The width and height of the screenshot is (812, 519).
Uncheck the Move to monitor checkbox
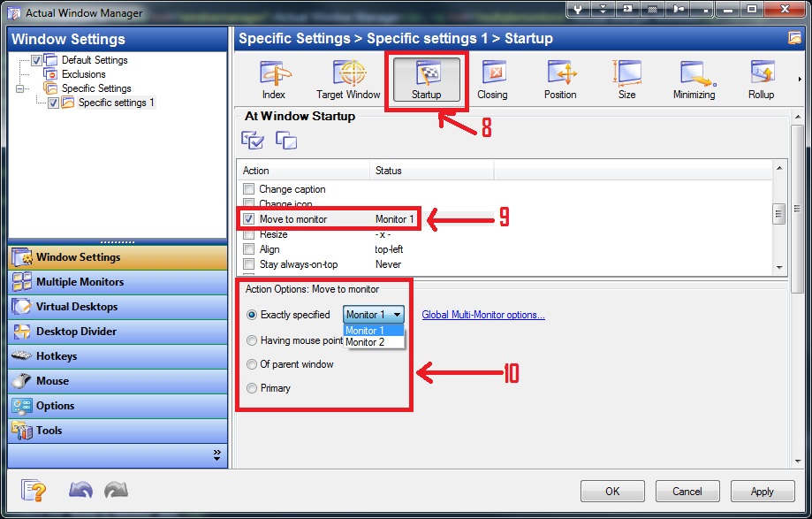(249, 219)
